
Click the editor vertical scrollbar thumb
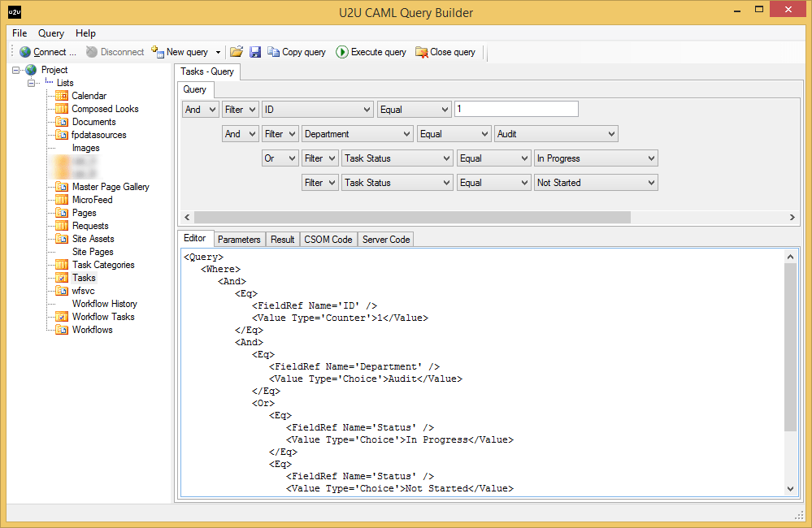790,347
